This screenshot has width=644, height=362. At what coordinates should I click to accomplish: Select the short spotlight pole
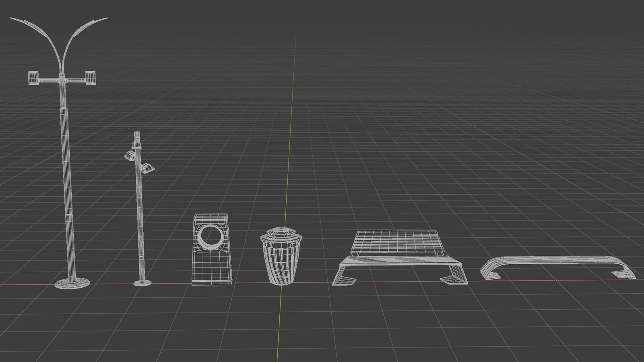pyautogui.click(x=141, y=221)
